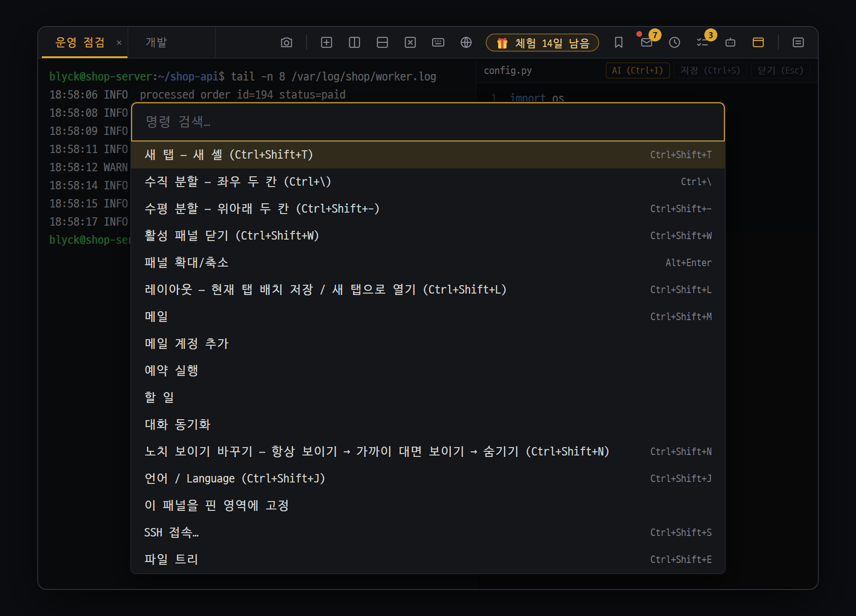The height and width of the screenshot is (616, 856).
Task: Click the globe language icon
Action: [466, 42]
